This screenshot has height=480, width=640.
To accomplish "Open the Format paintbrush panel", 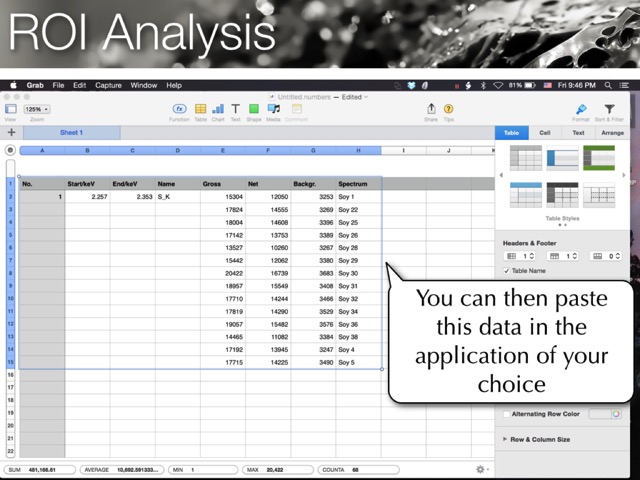I will coord(581,109).
